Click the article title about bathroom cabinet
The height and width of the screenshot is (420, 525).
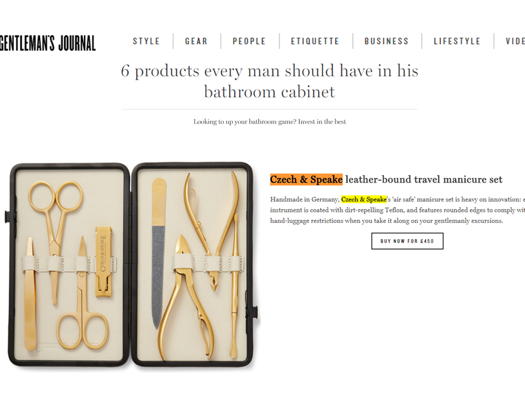(269, 81)
